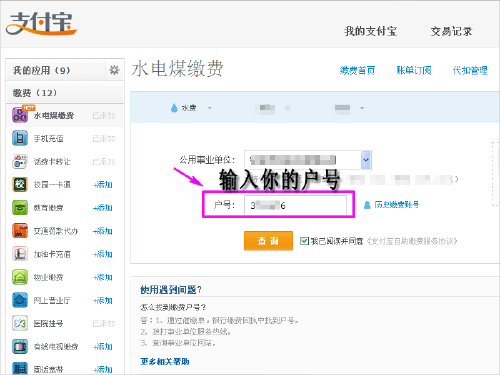Click the 医院挂号 app icon
This screenshot has width=500, height=375.
(x=20, y=323)
